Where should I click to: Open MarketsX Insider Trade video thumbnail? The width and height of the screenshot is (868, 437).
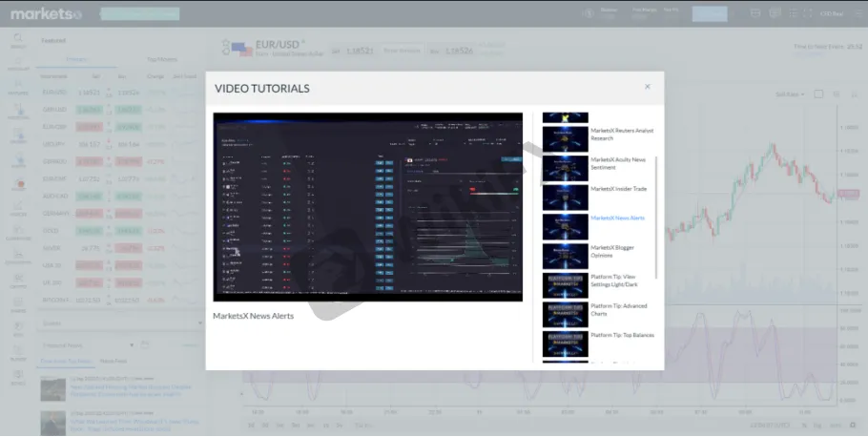click(x=566, y=198)
